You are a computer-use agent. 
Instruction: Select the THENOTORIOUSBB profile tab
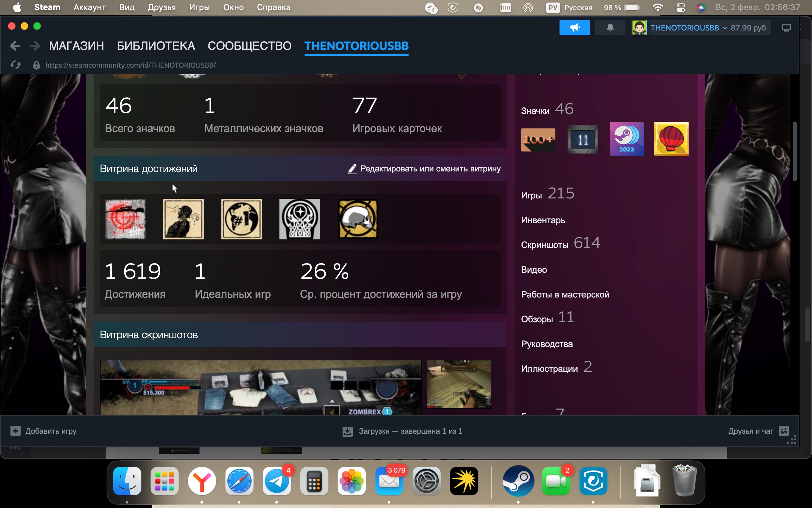[356, 46]
